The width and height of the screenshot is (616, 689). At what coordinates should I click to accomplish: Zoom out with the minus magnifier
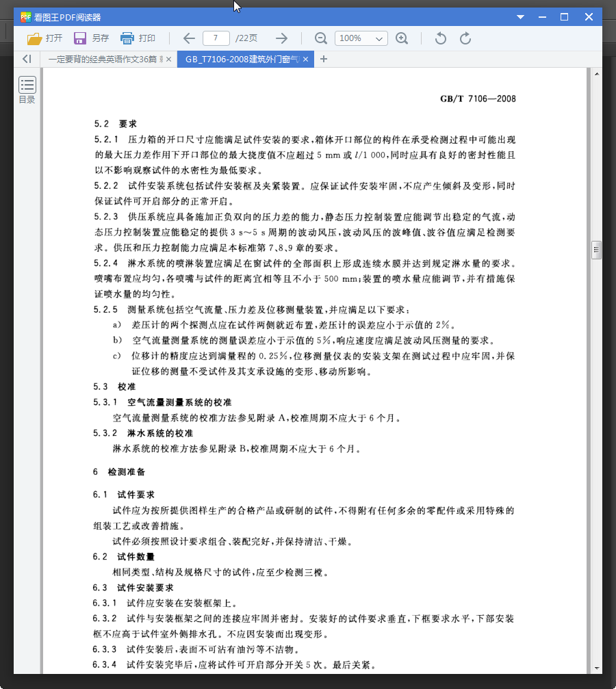pos(321,38)
